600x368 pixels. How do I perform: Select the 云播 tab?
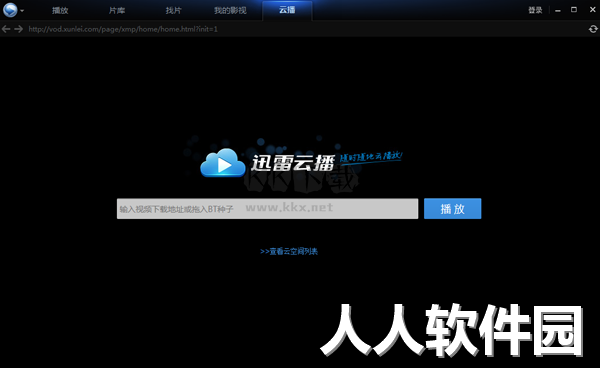287,10
